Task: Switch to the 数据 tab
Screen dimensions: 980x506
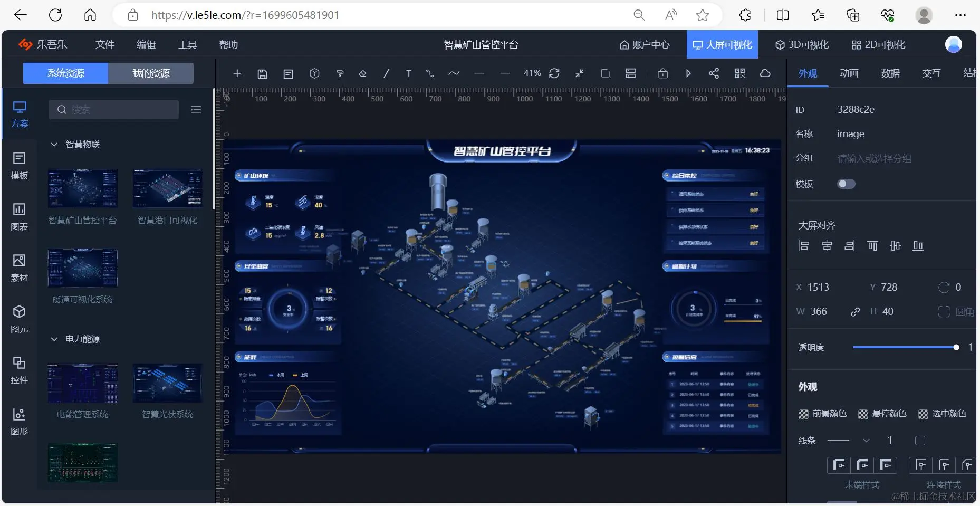Action: point(890,73)
